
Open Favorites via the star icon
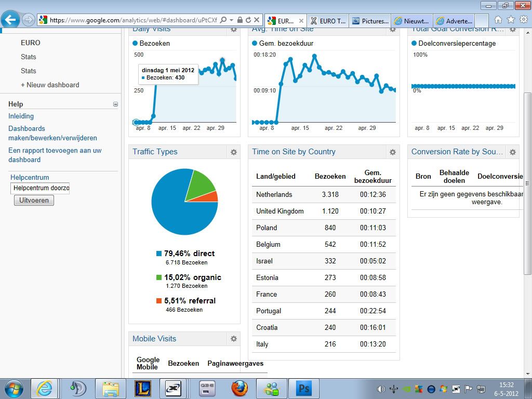(511, 20)
